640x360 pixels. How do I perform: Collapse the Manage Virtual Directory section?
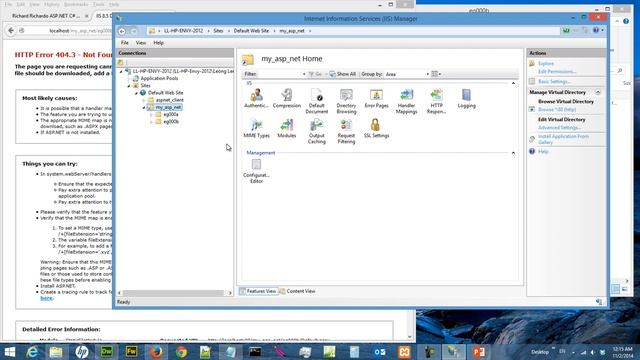pyautogui.click(x=598, y=92)
